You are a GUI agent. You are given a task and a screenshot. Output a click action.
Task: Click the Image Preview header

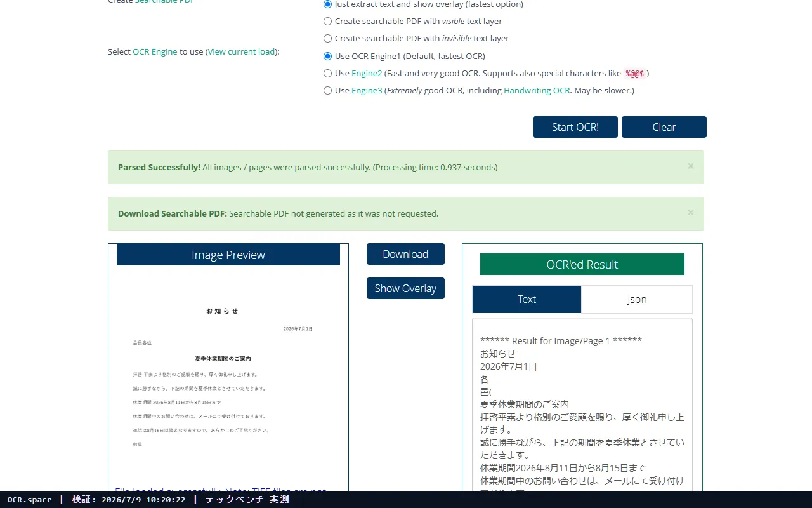click(x=228, y=255)
